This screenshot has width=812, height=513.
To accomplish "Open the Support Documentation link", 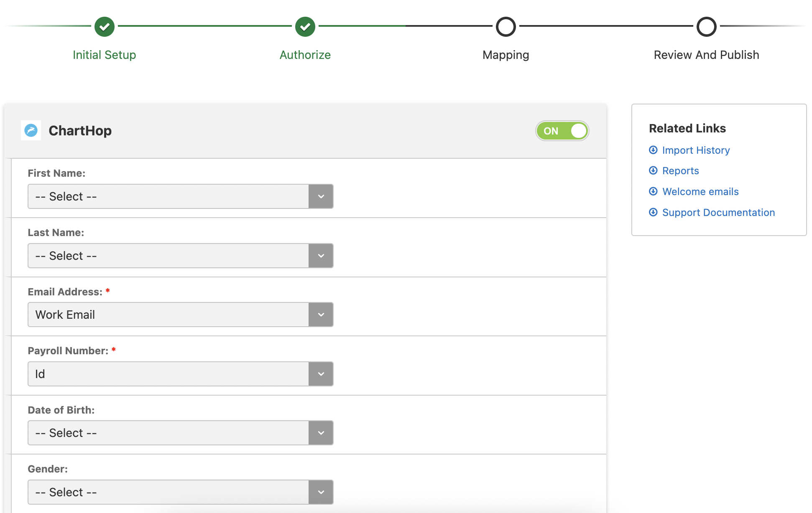I will coord(719,212).
